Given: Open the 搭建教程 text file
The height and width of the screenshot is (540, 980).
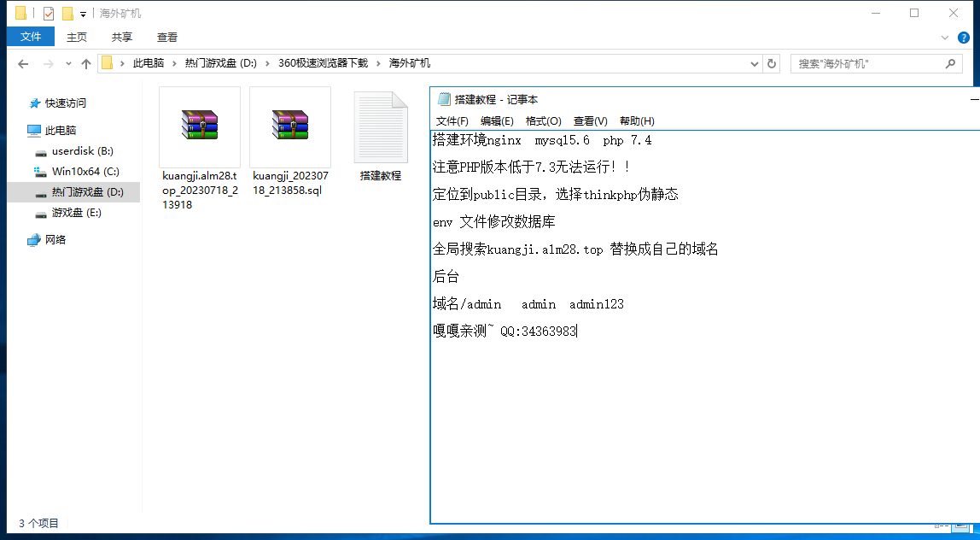Looking at the screenshot, I should pos(380,126).
